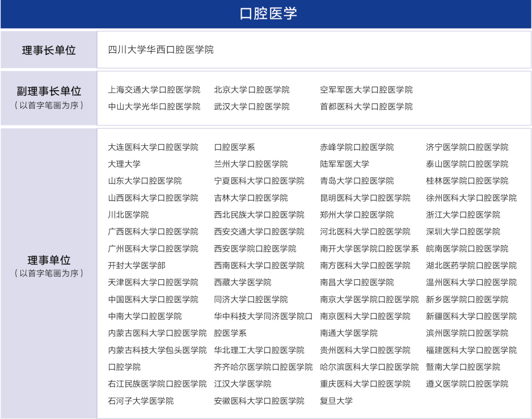
Task: Select '深圳大学口腔医学院' entry
Action: tap(463, 232)
